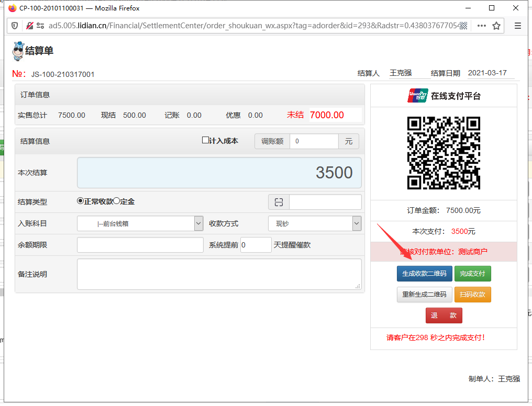Screen dimensions: 532x406
Task: Click the 本次支付 3500元 text
Action: coord(444,231)
